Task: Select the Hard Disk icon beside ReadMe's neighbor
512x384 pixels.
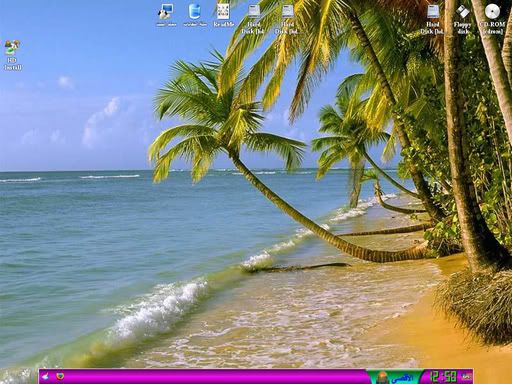Action: pyautogui.click(x=287, y=12)
